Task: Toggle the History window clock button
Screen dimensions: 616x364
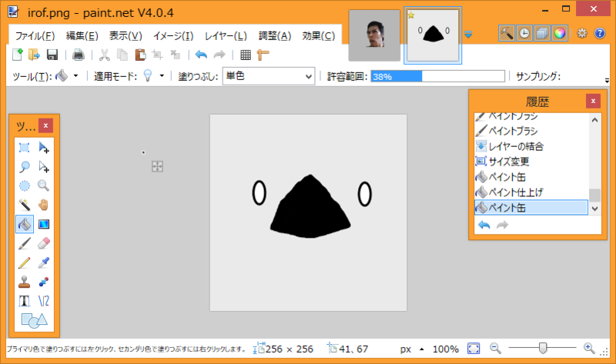Action: pos(524,33)
